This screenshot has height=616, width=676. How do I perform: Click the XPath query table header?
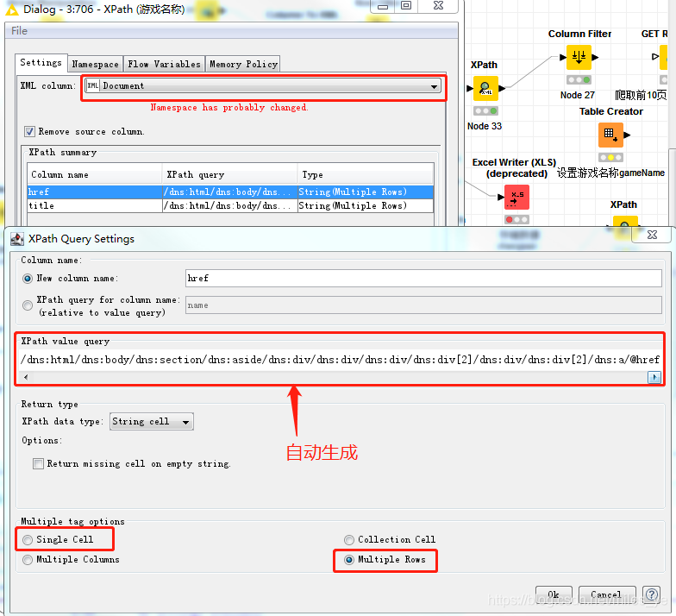click(229, 174)
